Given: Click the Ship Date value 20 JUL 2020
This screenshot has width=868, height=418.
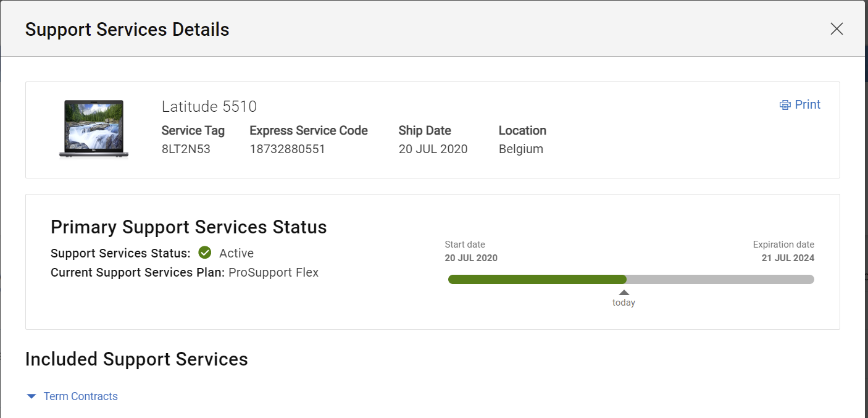Looking at the screenshot, I should tap(433, 149).
